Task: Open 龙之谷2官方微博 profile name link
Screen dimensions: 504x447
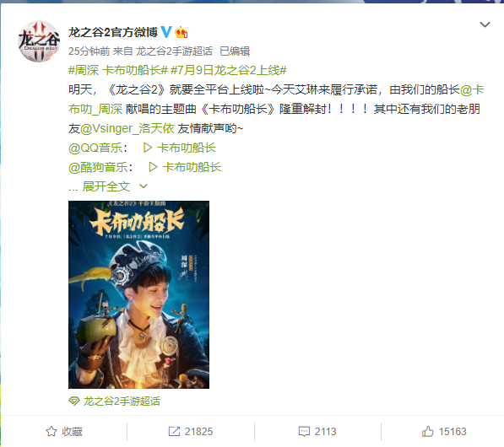Action: click(113, 32)
